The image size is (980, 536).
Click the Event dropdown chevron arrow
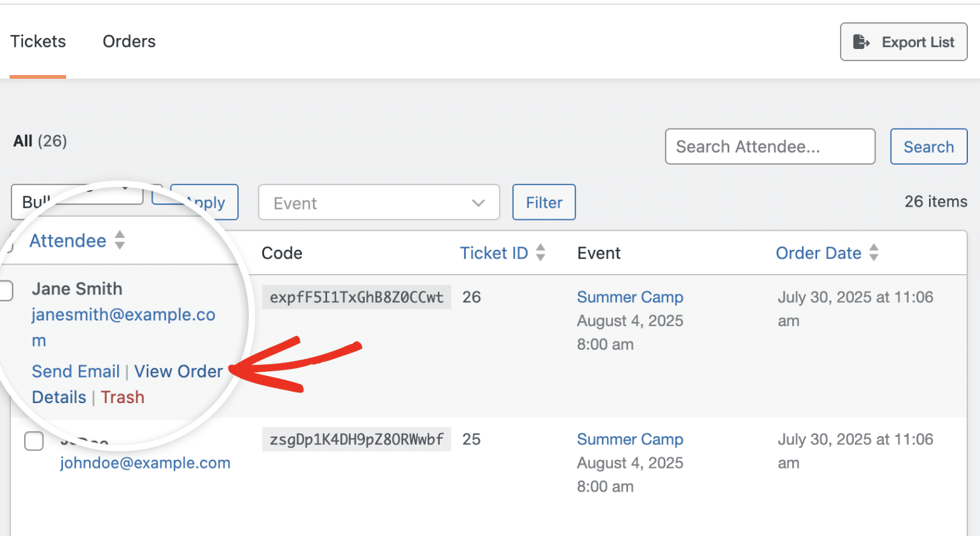[x=478, y=203]
